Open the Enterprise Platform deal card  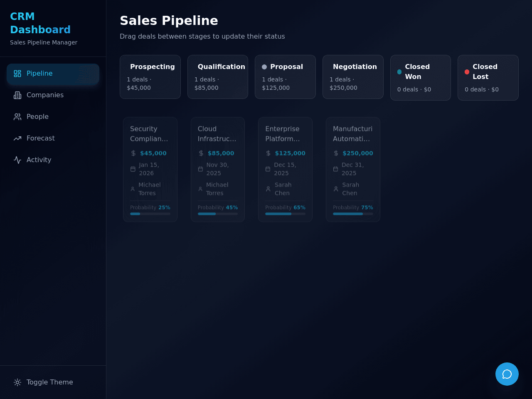(285, 170)
